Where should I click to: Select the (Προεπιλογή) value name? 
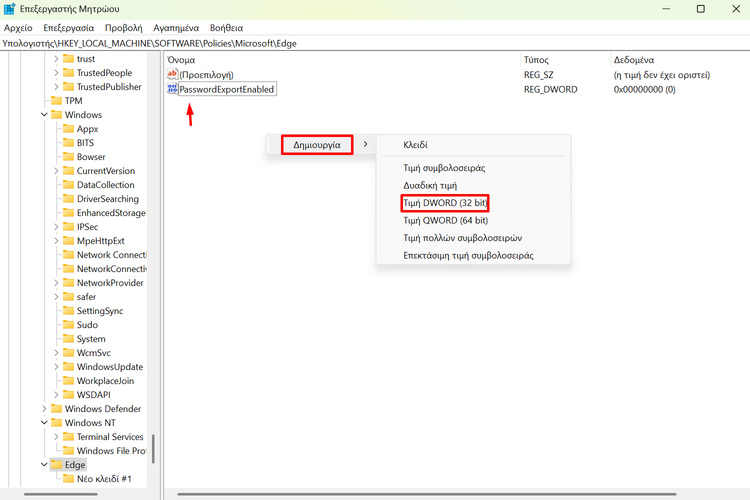[206, 75]
